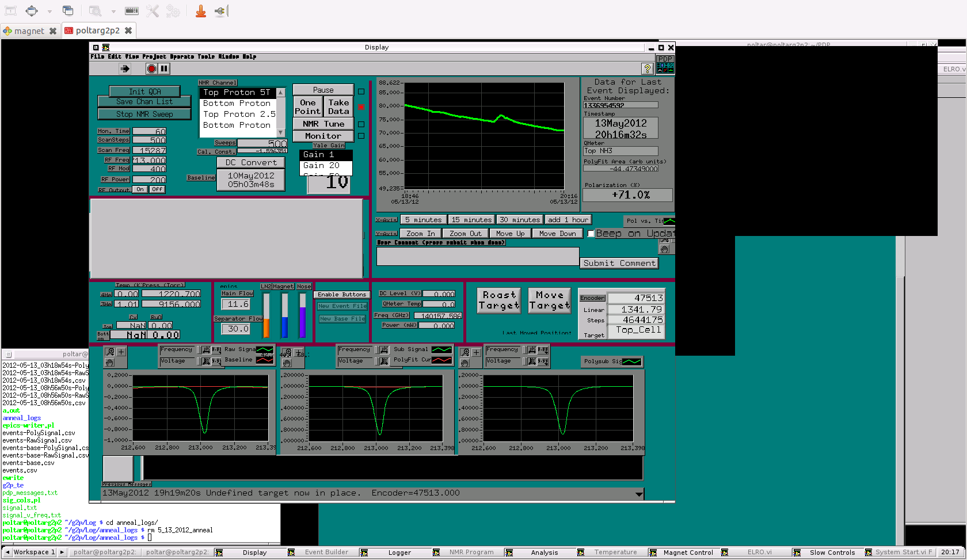Set X-axis to 15 minutes

coord(471,220)
